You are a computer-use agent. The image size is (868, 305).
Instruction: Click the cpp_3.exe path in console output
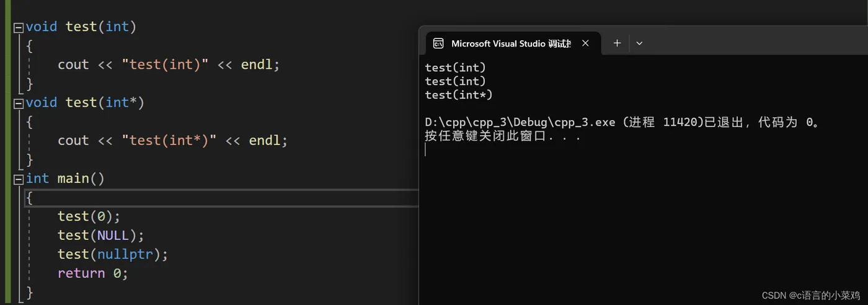pyautogui.click(x=520, y=122)
